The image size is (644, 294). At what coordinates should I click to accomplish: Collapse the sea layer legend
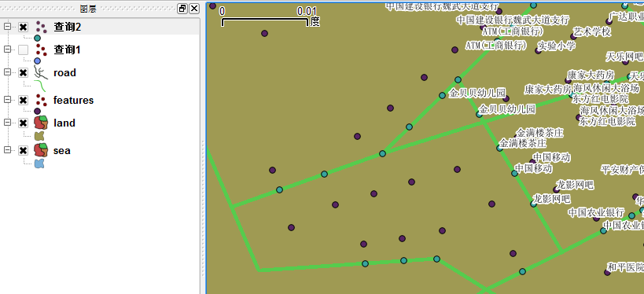(7, 150)
